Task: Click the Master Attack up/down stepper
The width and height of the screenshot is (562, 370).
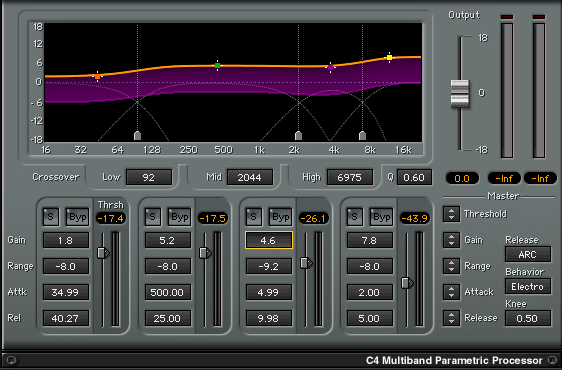Action: pyautogui.click(x=451, y=292)
